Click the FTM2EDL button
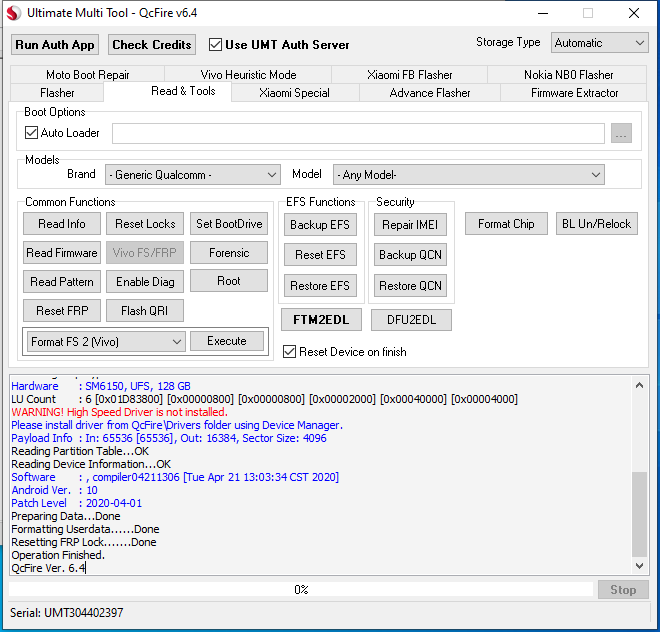 (x=321, y=320)
